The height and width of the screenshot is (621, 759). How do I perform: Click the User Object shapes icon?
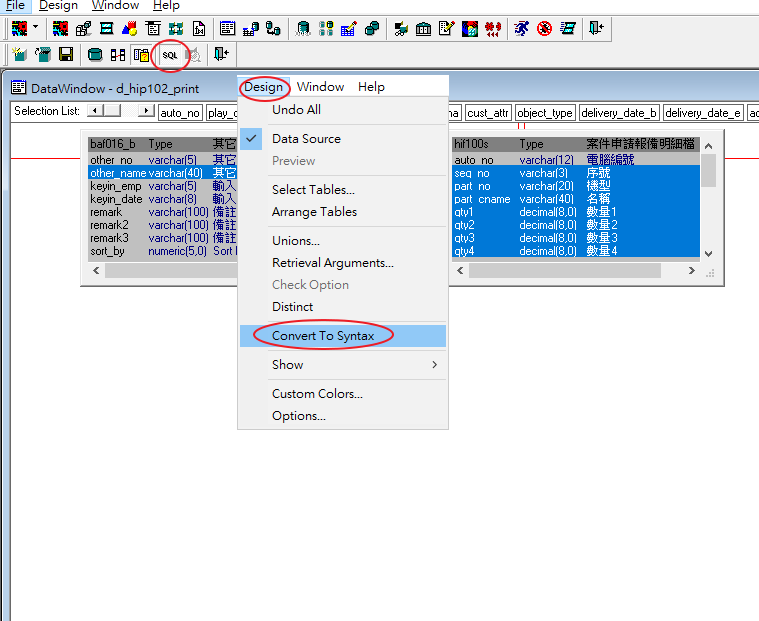coord(129,29)
